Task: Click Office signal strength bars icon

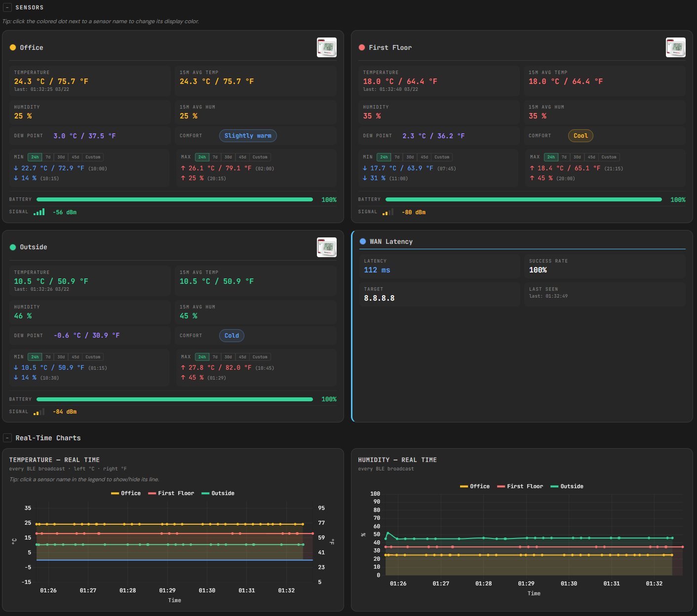Action: click(x=39, y=212)
